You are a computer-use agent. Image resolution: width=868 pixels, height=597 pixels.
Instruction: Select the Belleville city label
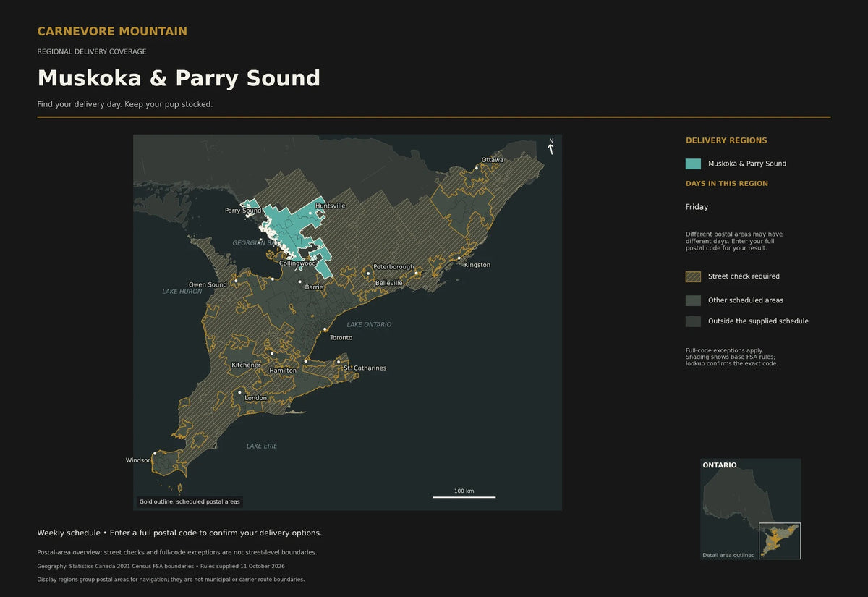click(x=388, y=283)
